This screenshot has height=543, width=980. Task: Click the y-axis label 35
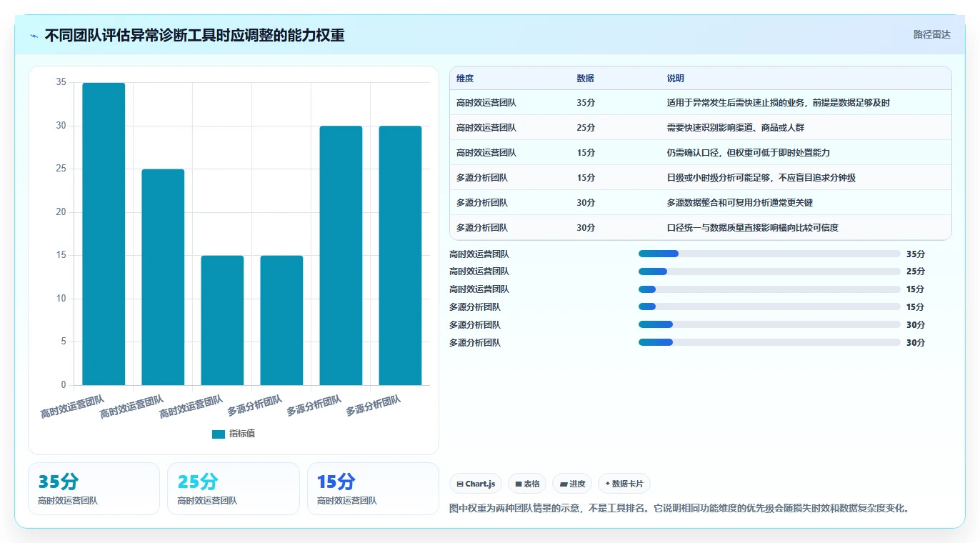click(x=61, y=82)
